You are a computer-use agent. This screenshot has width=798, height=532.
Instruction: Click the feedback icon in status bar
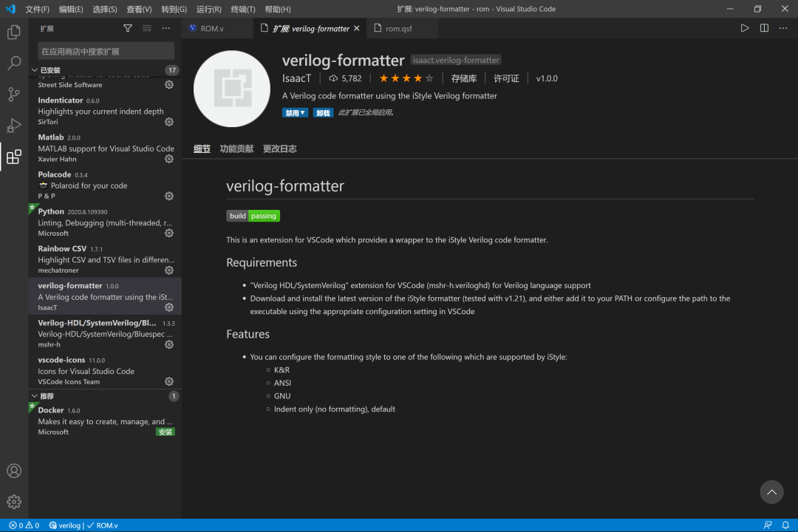(x=768, y=525)
